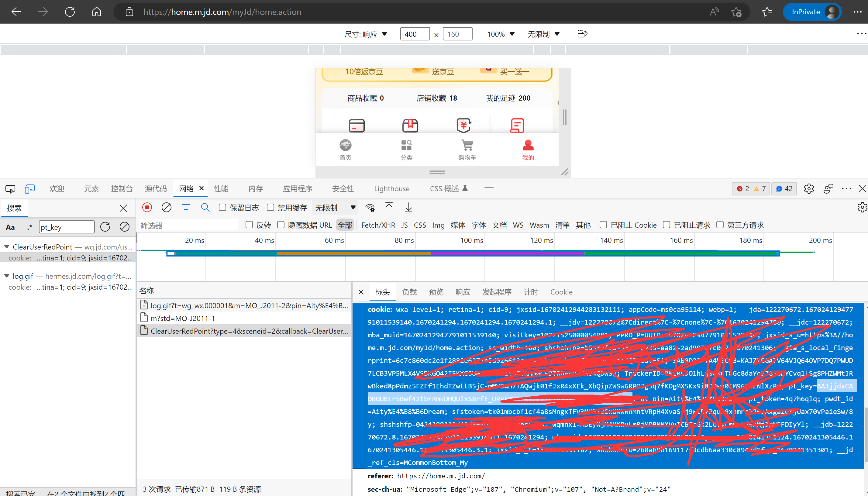Viewport: 868px width, 496px height.
Task: Import HAR file upload icon
Action: [x=389, y=208]
